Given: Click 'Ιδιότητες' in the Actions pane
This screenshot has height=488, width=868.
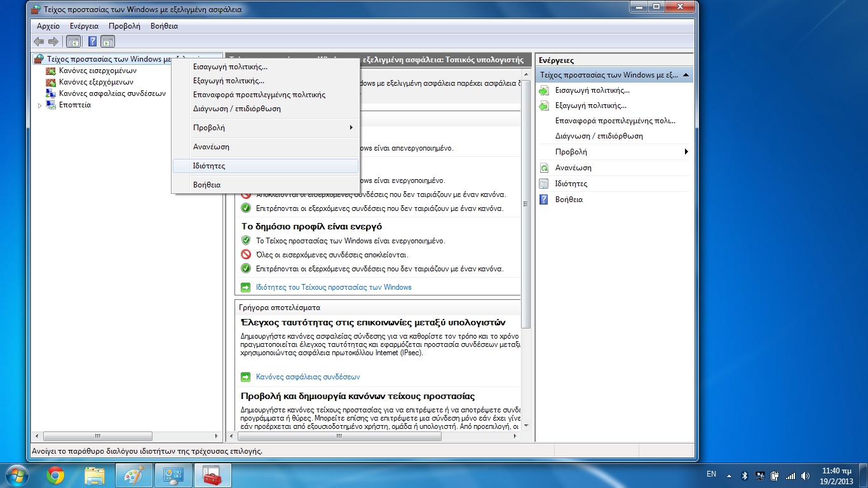Looking at the screenshot, I should (x=571, y=184).
